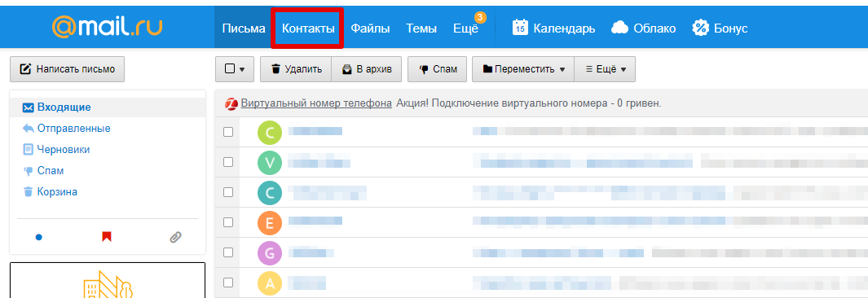Open the Корзина folder

(58, 192)
